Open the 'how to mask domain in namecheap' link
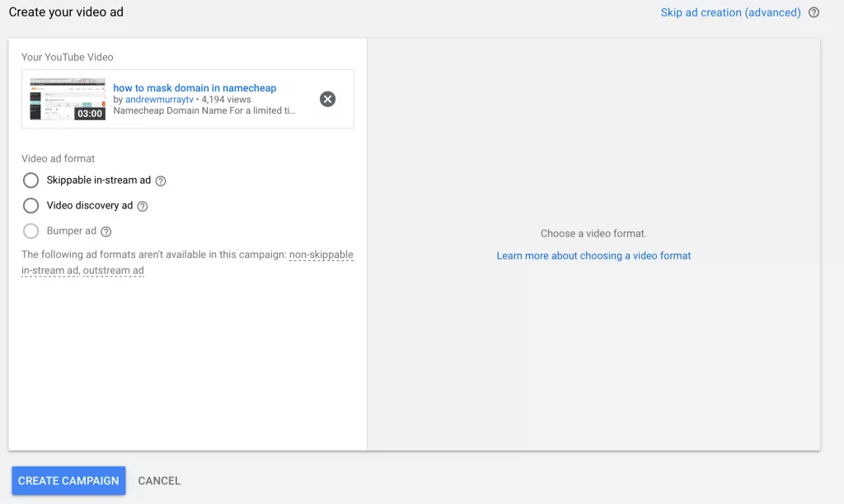 click(195, 87)
